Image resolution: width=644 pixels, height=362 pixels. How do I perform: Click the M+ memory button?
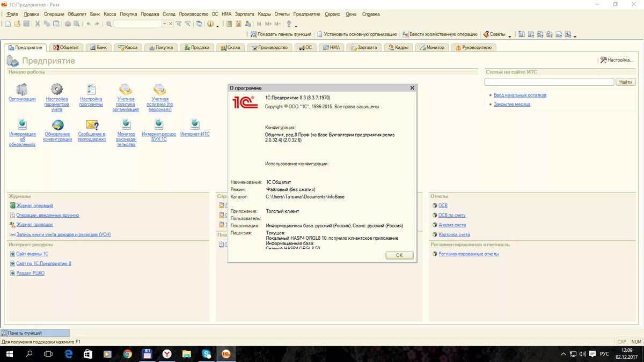point(268,24)
